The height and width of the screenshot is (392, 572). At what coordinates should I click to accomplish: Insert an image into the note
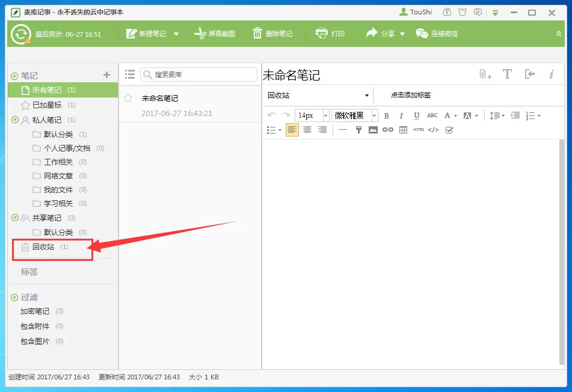[x=373, y=130]
